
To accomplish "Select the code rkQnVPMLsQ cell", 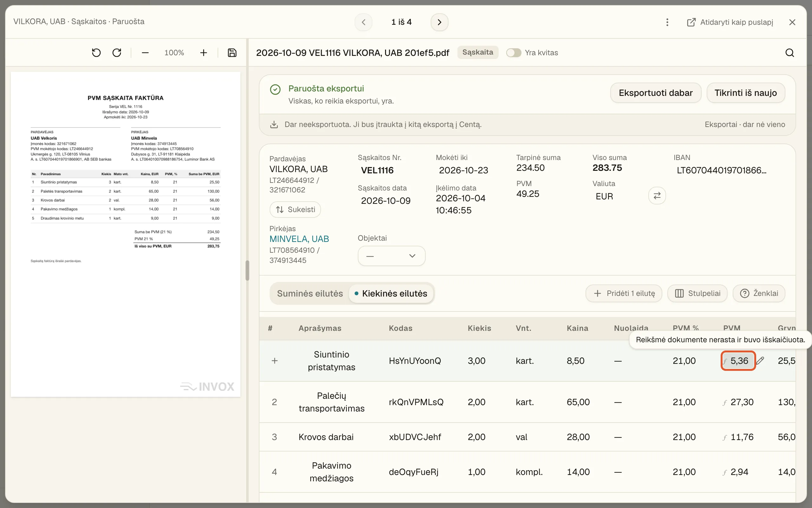I will 416,402.
